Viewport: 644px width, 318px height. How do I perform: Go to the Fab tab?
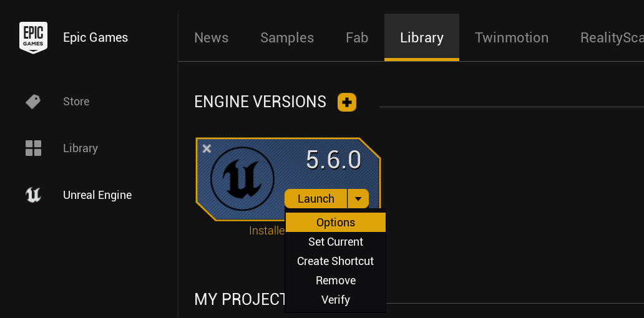357,37
